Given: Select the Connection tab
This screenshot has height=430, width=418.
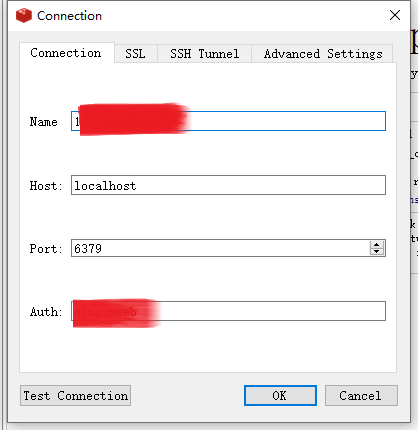Looking at the screenshot, I should click(67, 53).
